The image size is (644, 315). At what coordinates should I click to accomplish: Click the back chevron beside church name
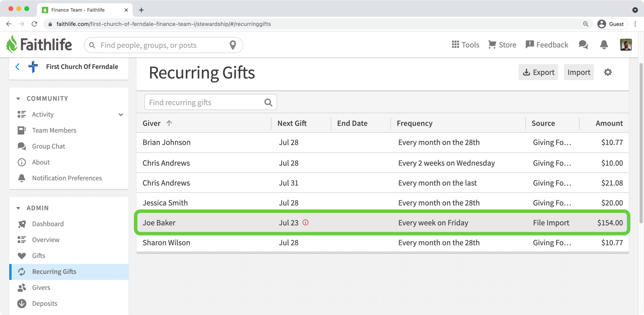click(x=18, y=67)
